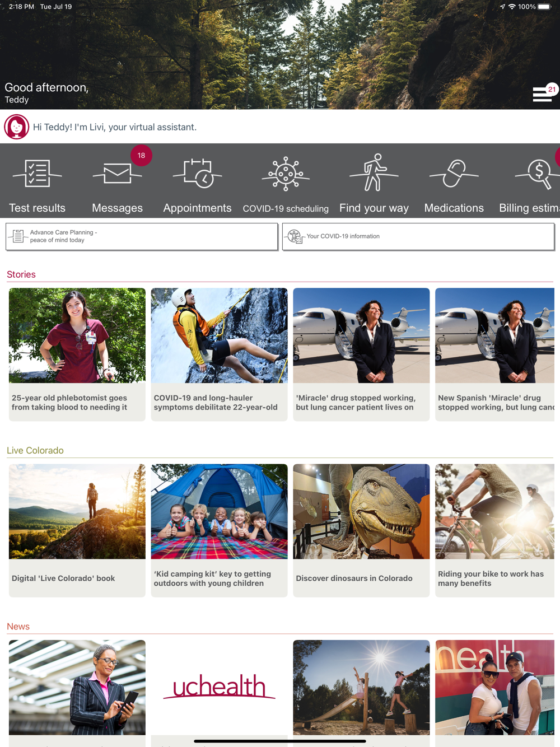560x747 pixels.
Task: Open the Riding your bike to work photo
Action: pyautogui.click(x=495, y=511)
